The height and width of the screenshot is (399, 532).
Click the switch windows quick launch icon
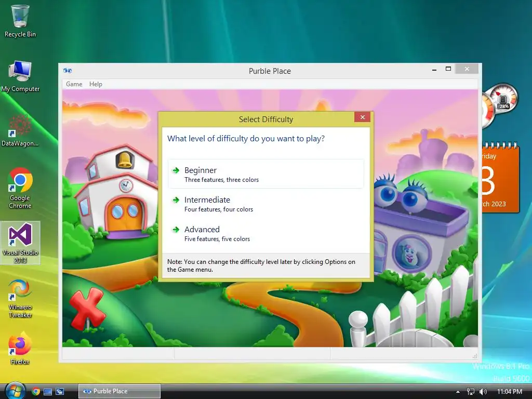click(x=60, y=392)
